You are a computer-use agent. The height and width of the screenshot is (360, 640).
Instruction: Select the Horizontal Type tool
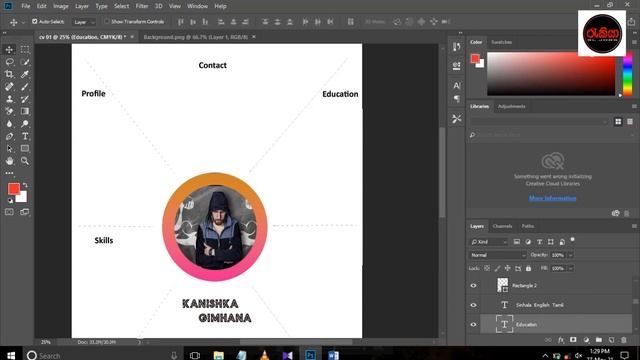pos(25,136)
